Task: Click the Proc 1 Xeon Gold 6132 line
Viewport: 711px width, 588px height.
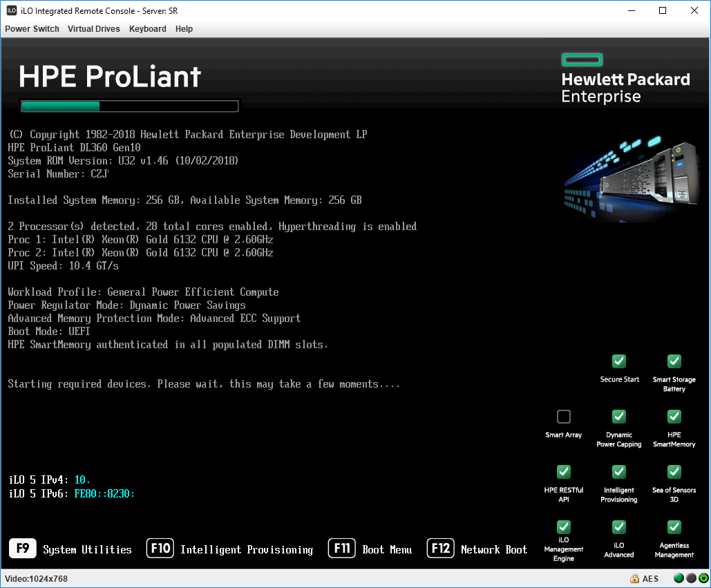Action: [140, 239]
